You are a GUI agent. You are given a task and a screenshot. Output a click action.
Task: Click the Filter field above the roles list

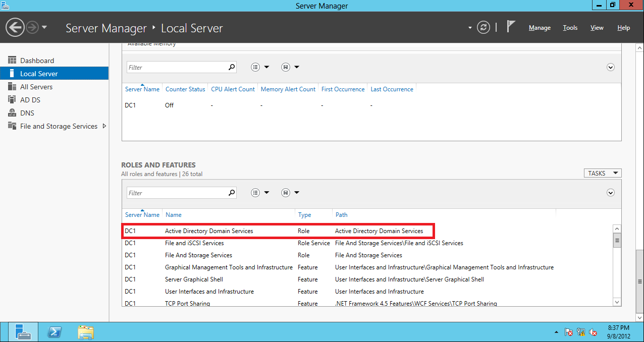[177, 192]
